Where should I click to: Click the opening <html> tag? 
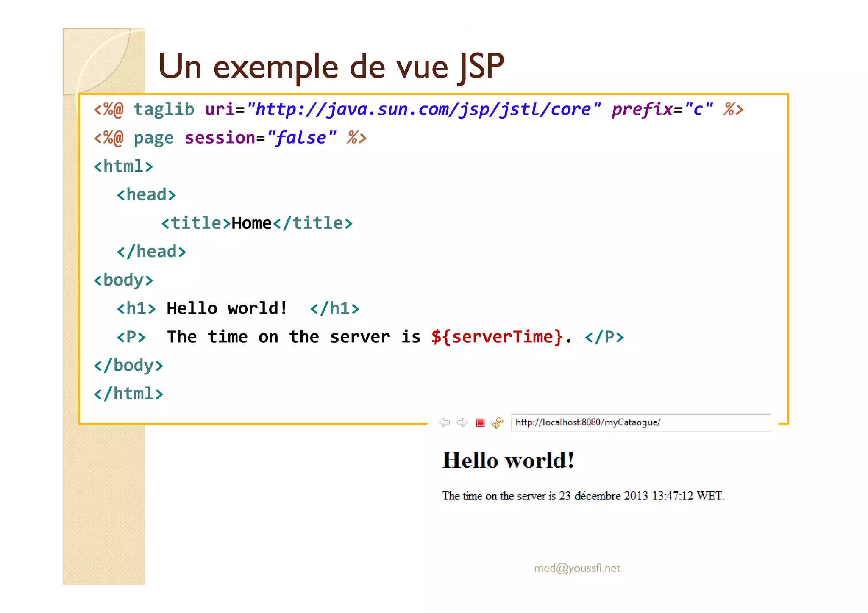123,166
